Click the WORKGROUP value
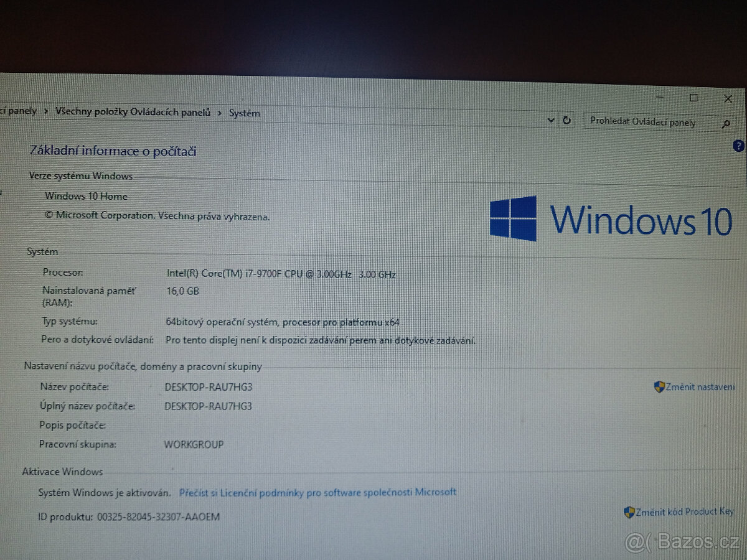The width and height of the screenshot is (747, 560). click(x=194, y=445)
